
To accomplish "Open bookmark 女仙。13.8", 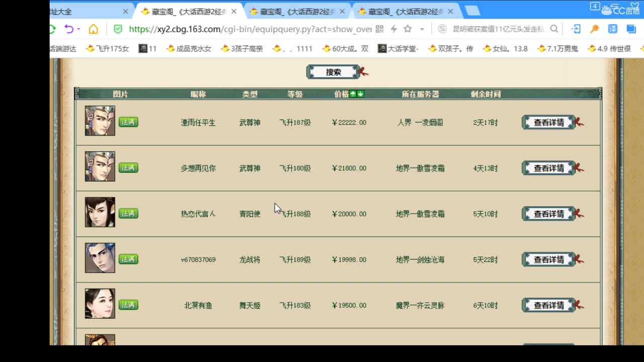I will tap(505, 49).
